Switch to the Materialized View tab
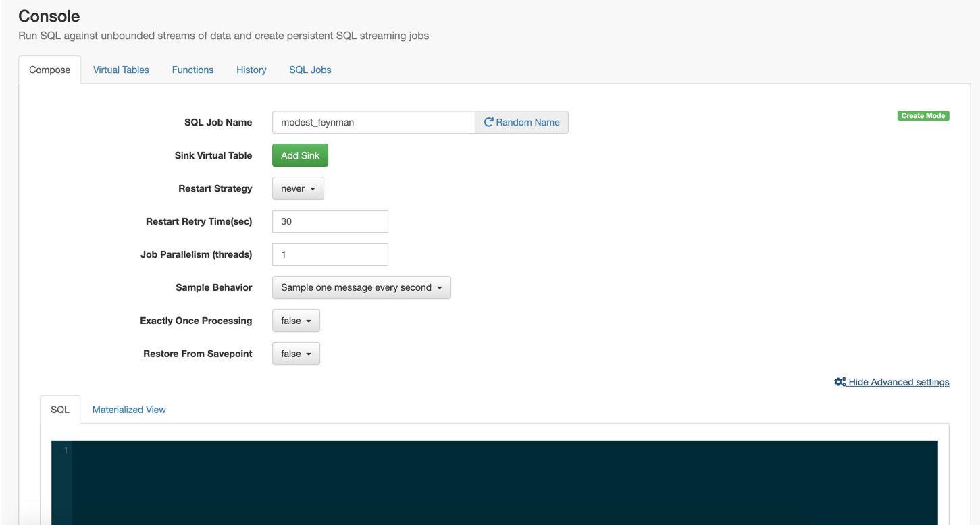980x525 pixels. coord(129,410)
